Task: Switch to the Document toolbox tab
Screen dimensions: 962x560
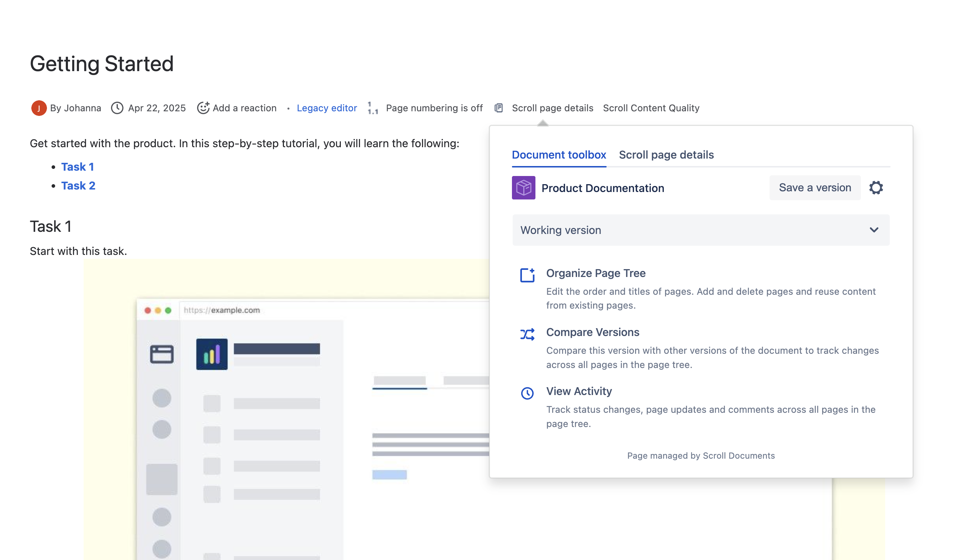Action: click(x=559, y=155)
